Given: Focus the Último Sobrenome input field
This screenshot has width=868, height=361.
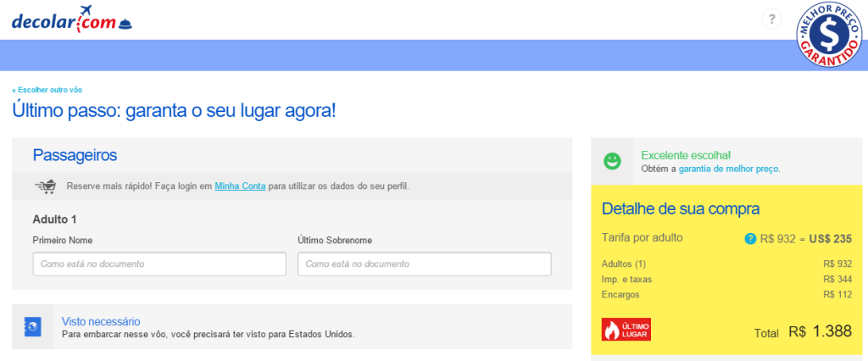Looking at the screenshot, I should click(x=425, y=264).
